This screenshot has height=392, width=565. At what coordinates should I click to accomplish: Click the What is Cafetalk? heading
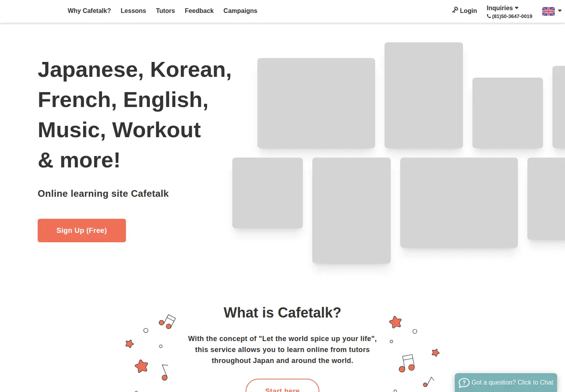(x=282, y=313)
